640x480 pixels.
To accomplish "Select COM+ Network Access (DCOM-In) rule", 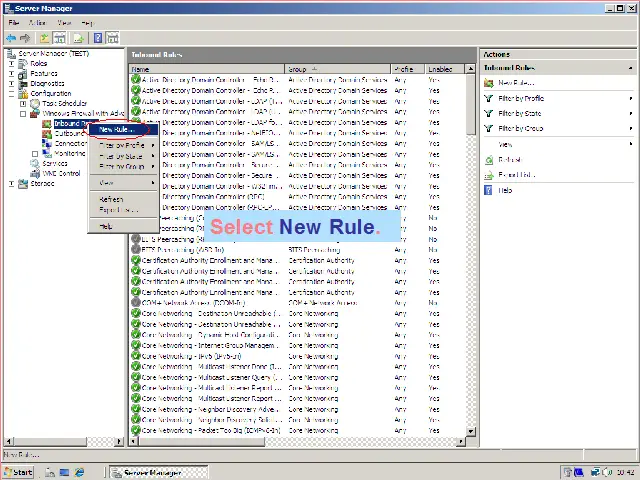I will [x=297, y=303].
